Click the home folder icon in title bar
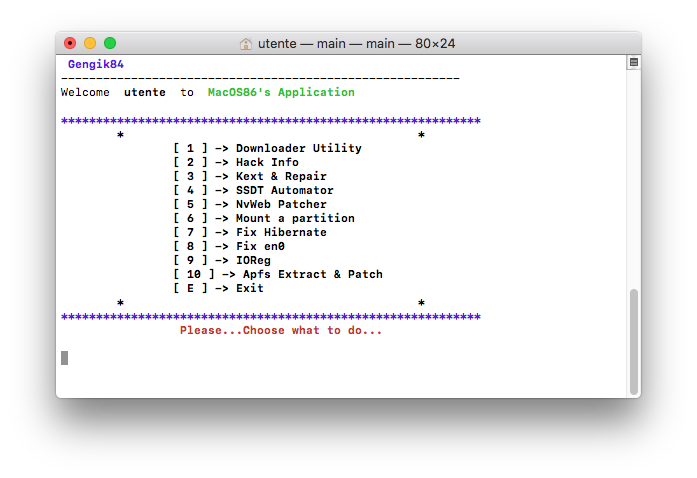The height and width of the screenshot is (478, 697). [245, 44]
